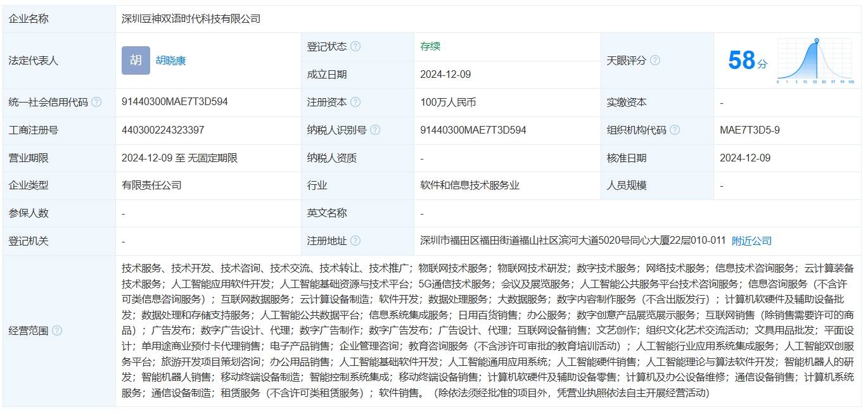Viewport: 868px width, 414px height.
Task: Select the 英文名称 label
Action: coord(327,213)
